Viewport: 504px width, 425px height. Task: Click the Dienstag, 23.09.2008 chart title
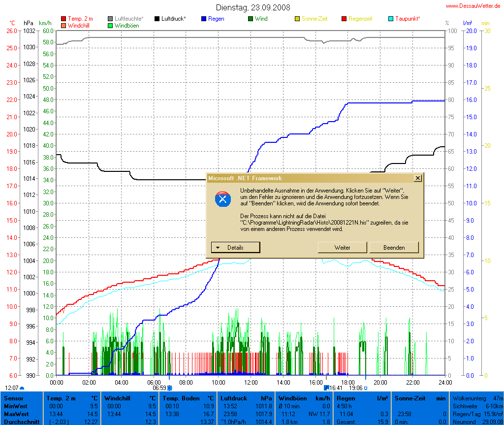pos(253,7)
